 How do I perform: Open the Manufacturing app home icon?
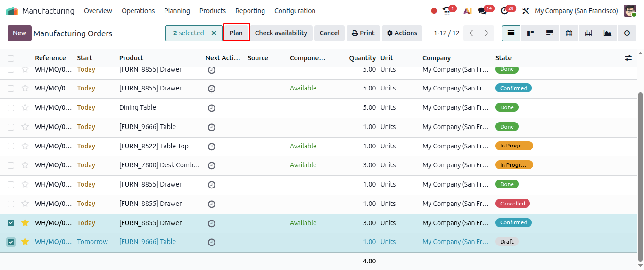tap(12, 11)
